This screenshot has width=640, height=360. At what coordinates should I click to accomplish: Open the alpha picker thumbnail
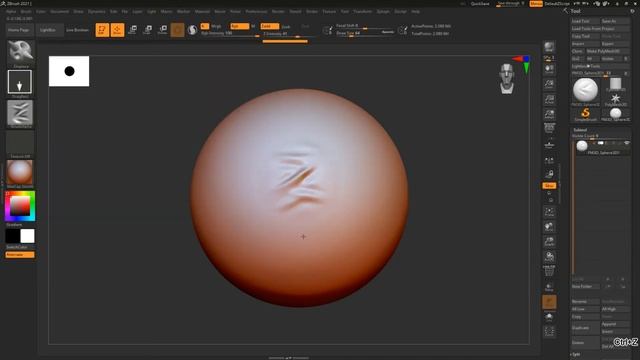coord(20,112)
